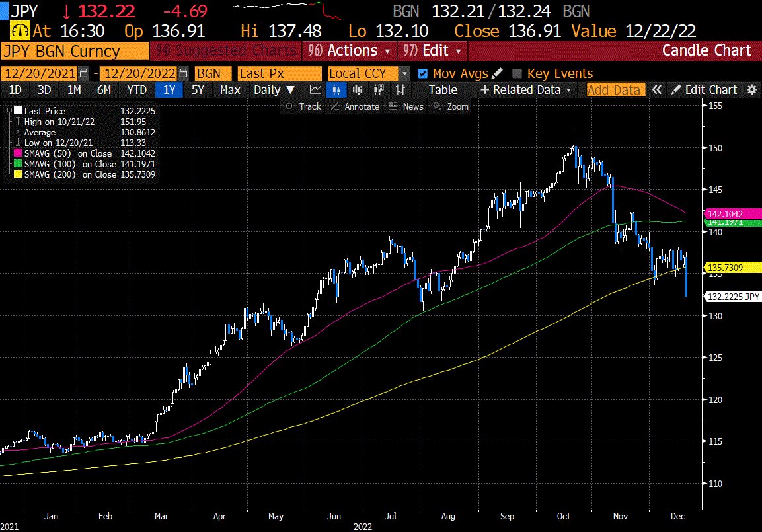Image resolution: width=762 pixels, height=532 pixels.
Task: Click the Add Data field
Action: point(616,90)
